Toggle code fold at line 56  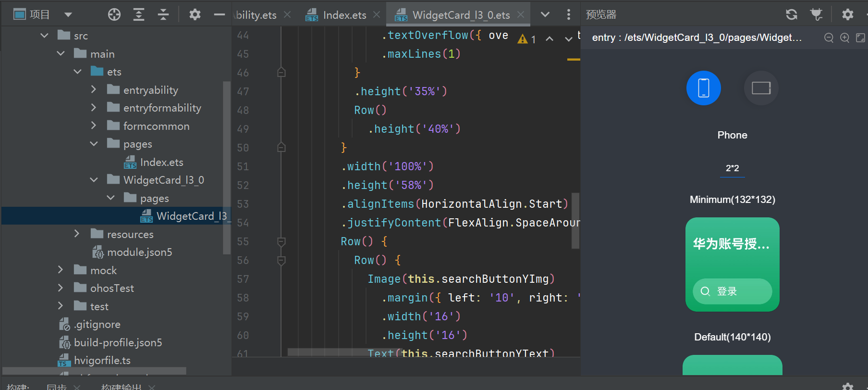[281, 260]
